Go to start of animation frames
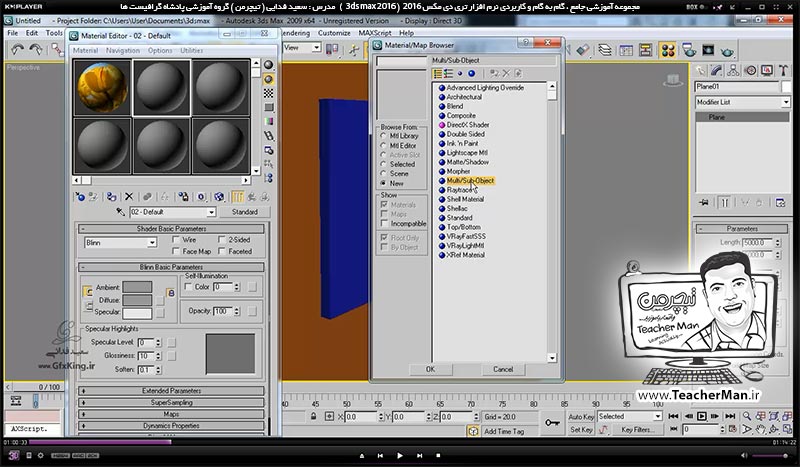Viewport: 800px width, 467px height. click(673, 416)
